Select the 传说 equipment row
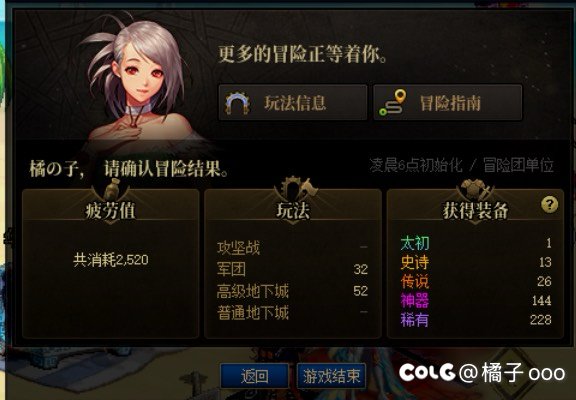This screenshot has width=576, height=400. [x=476, y=282]
